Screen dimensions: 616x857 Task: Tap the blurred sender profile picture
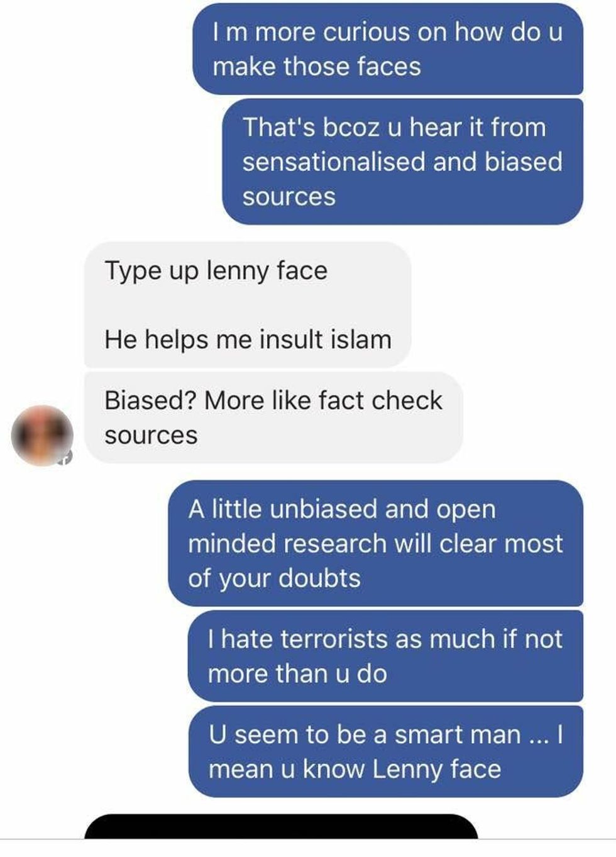(x=42, y=436)
